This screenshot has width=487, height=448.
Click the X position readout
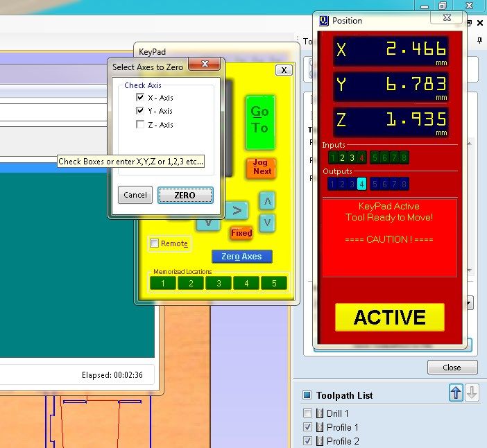pos(391,51)
